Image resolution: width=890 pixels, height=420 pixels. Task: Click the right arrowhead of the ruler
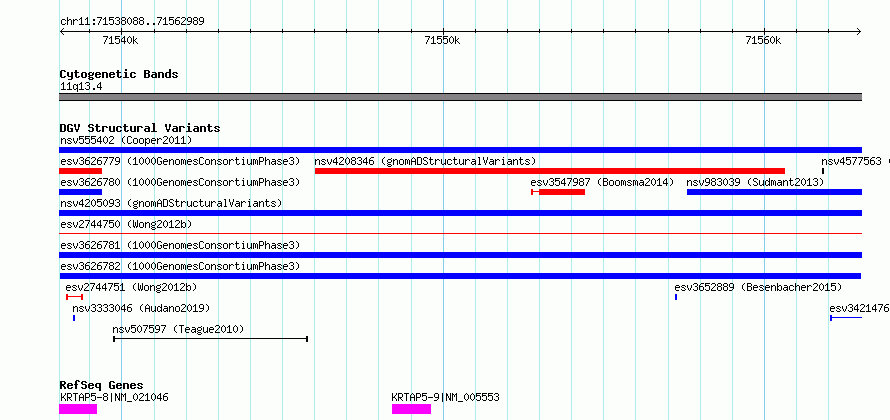click(859, 32)
